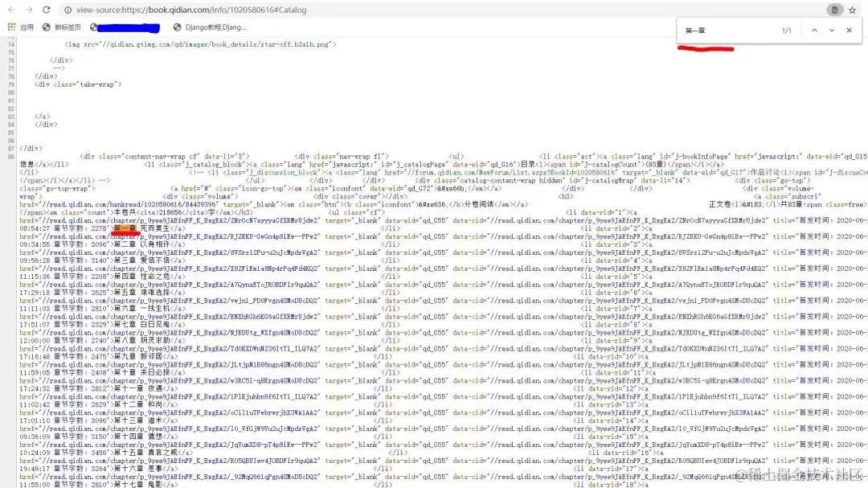Open the 新标签页 bookmark

tap(61, 27)
